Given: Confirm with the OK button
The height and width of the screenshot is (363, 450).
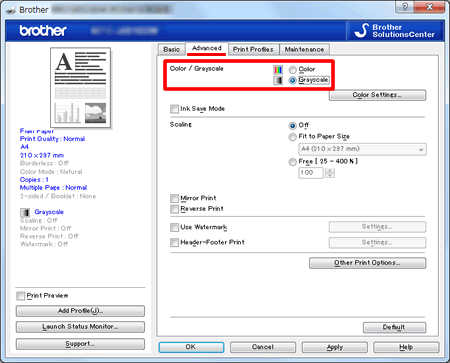Looking at the screenshot, I should (x=191, y=347).
